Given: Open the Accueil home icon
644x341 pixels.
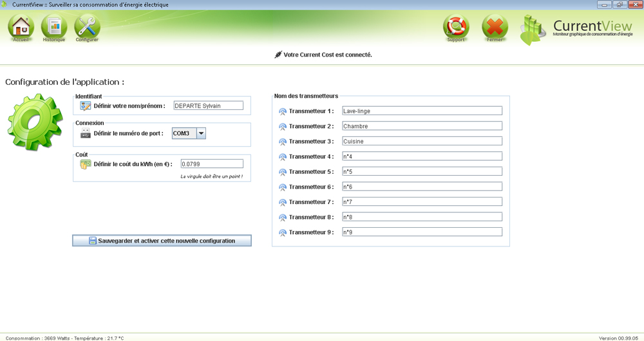Looking at the screenshot, I should (21, 27).
